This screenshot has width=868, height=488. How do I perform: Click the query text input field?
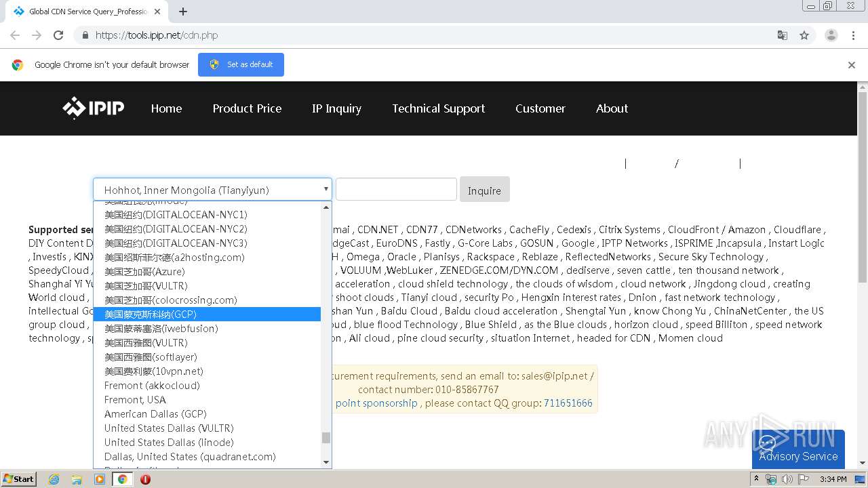[396, 189]
